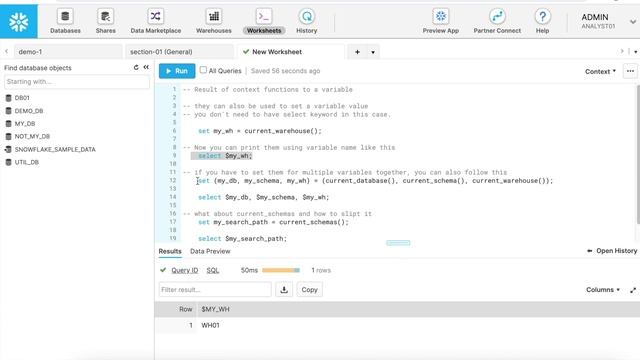Click the select $my_wh statement line
The height and width of the screenshot is (360, 640).
[225, 156]
